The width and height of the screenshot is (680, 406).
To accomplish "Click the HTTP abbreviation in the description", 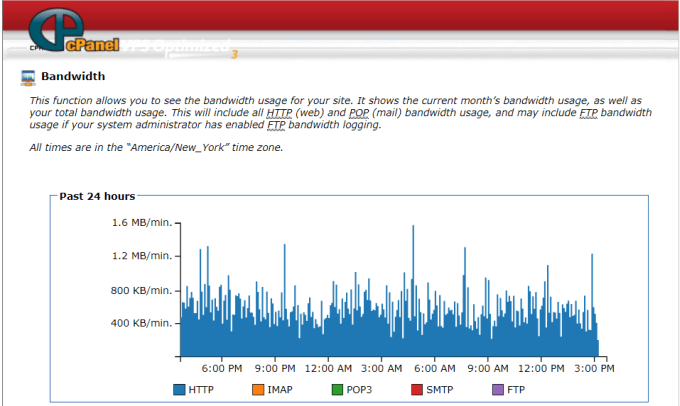I will coord(279,113).
